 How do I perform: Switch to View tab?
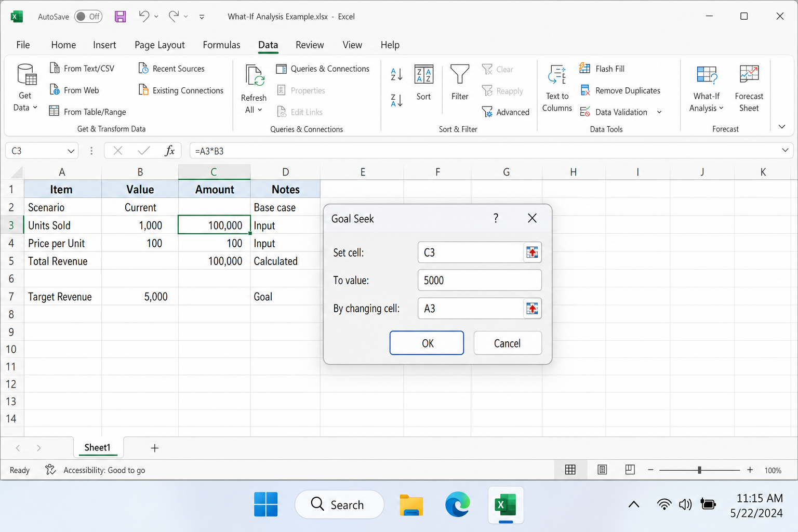pos(352,45)
